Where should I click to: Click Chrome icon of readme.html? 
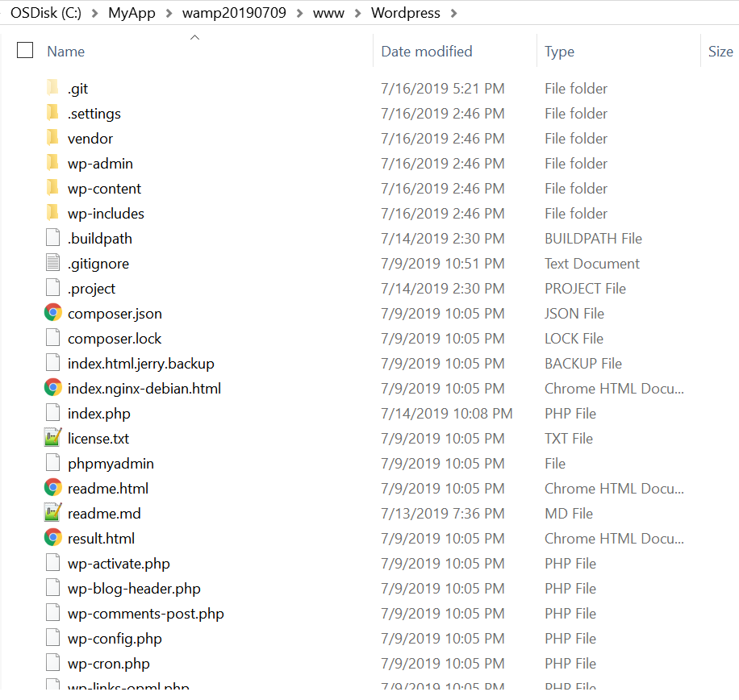tap(52, 488)
